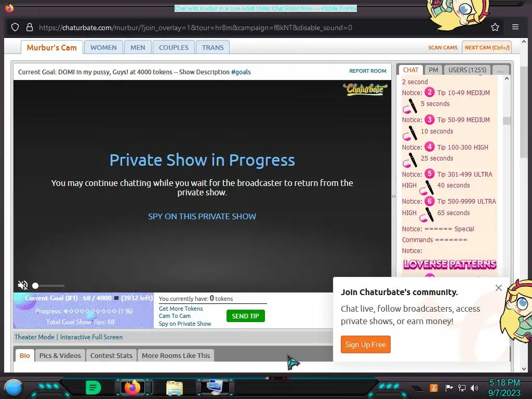Viewport: 532px width, 399px height.
Task: Close the Join Chaturbate's community popup
Action: tap(498, 288)
